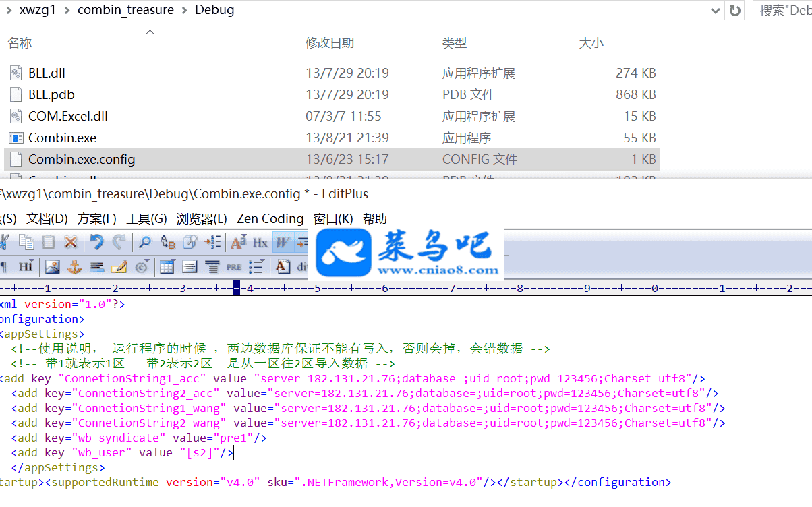Insert image with the picture icon
This screenshot has width=812, height=507.
click(52, 267)
